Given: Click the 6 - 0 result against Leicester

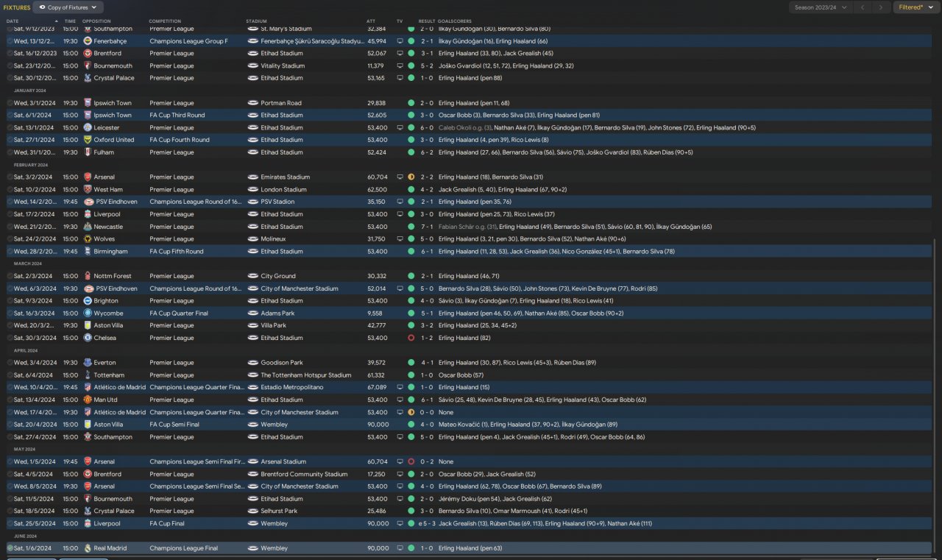Looking at the screenshot, I should tap(427, 127).
